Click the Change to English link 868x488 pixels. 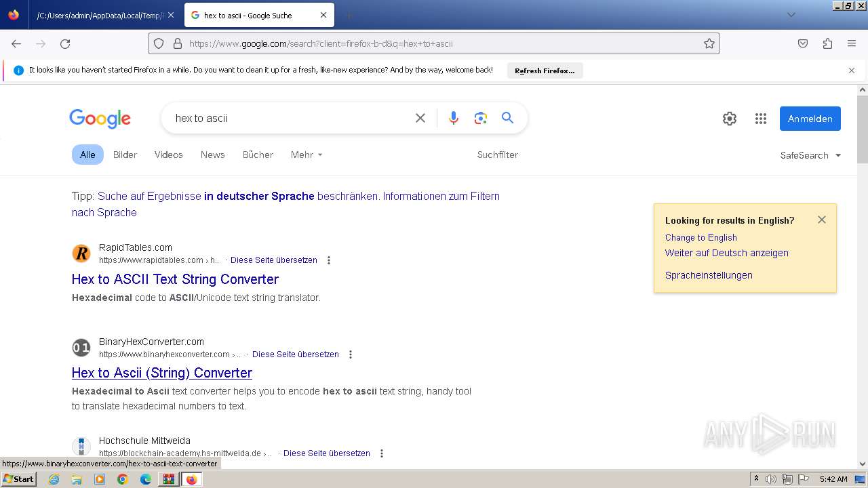(x=701, y=237)
